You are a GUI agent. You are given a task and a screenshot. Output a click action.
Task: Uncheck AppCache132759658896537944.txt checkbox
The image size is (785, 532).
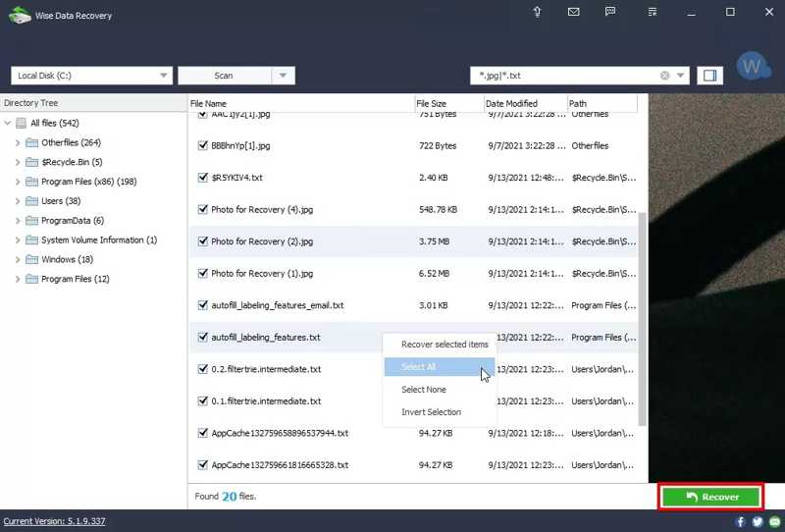pyautogui.click(x=203, y=433)
